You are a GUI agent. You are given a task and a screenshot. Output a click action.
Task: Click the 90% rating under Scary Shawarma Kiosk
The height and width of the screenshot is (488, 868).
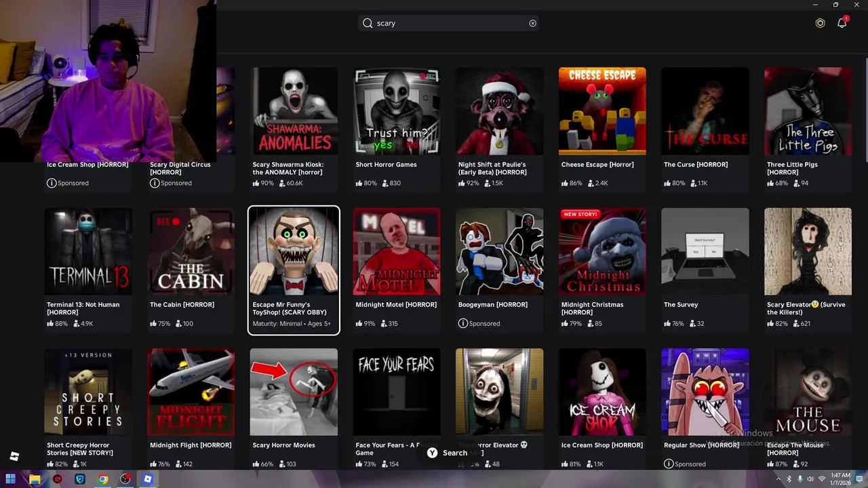pyautogui.click(x=263, y=183)
